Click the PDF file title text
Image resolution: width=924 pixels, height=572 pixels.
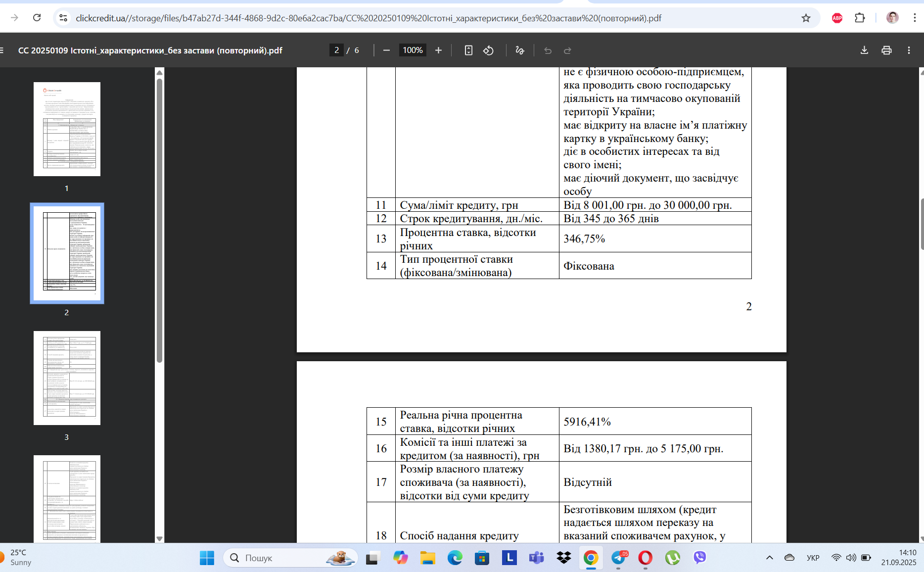point(150,50)
